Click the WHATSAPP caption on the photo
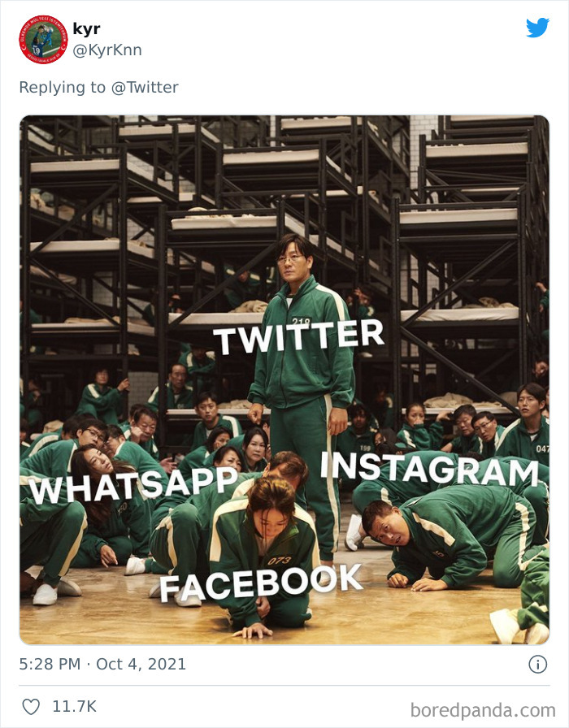Image resolution: width=569 pixels, height=728 pixels. click(137, 483)
